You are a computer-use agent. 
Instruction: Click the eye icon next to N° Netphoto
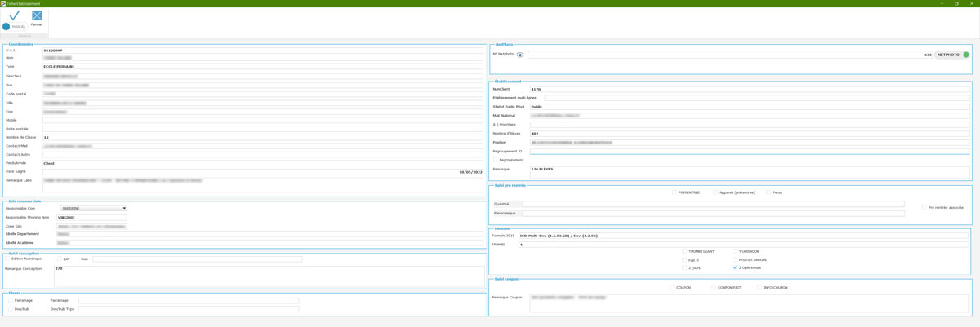coord(520,55)
